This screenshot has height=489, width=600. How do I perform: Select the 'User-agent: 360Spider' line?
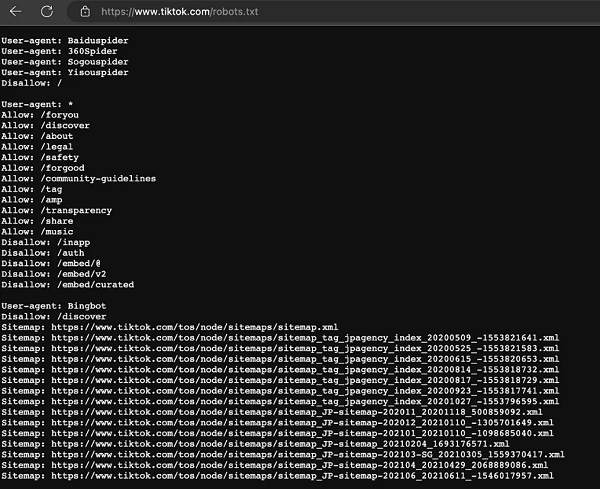tap(59, 51)
